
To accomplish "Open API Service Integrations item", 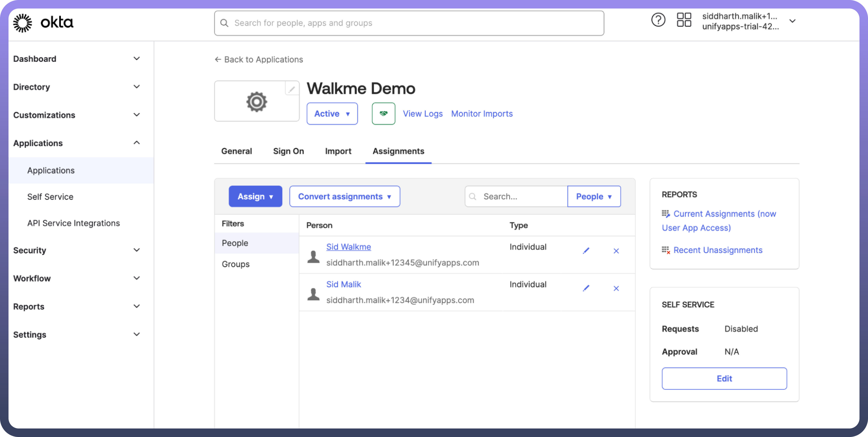I will click(73, 223).
